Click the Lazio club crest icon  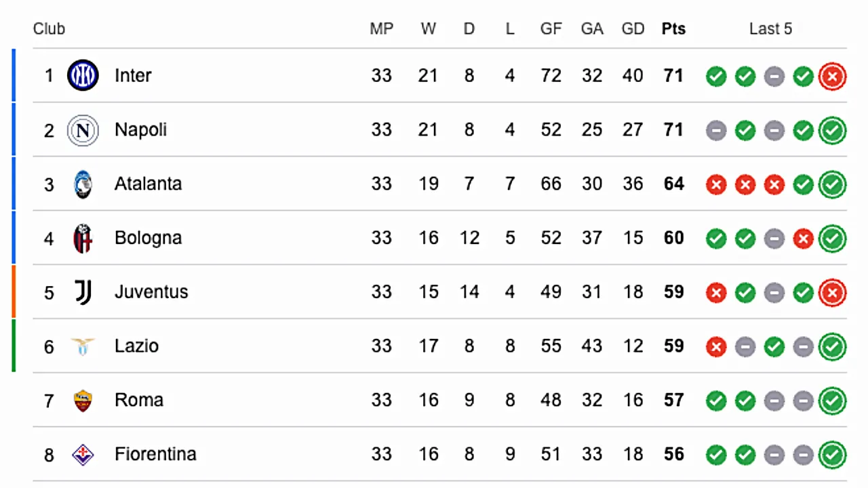tap(83, 346)
